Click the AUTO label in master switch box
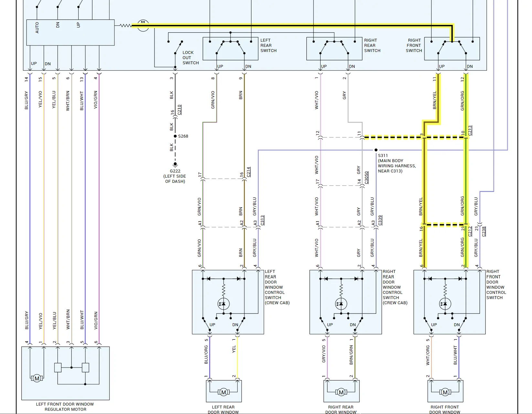The image size is (532, 414). [x=37, y=27]
